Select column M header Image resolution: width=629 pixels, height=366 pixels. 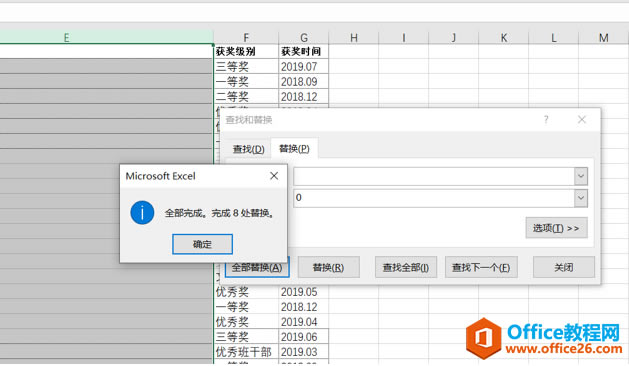click(603, 38)
